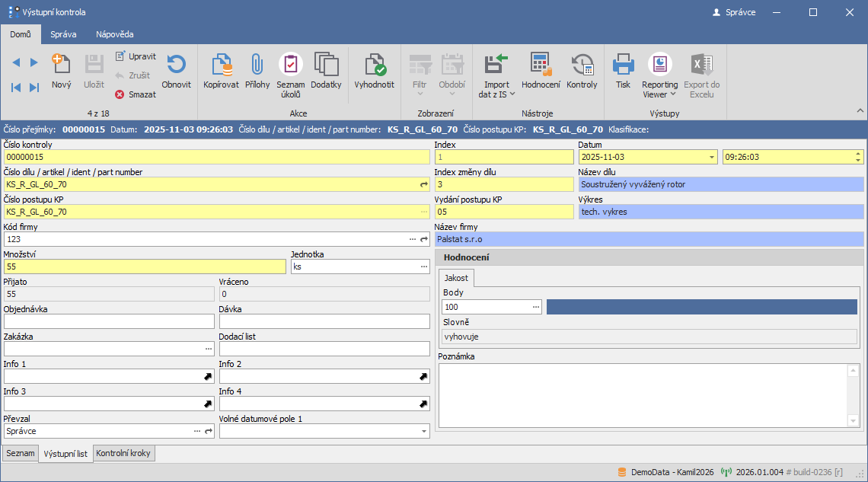Expand Volné datumové pole 1 dropdown
868x482 pixels.
tap(424, 432)
